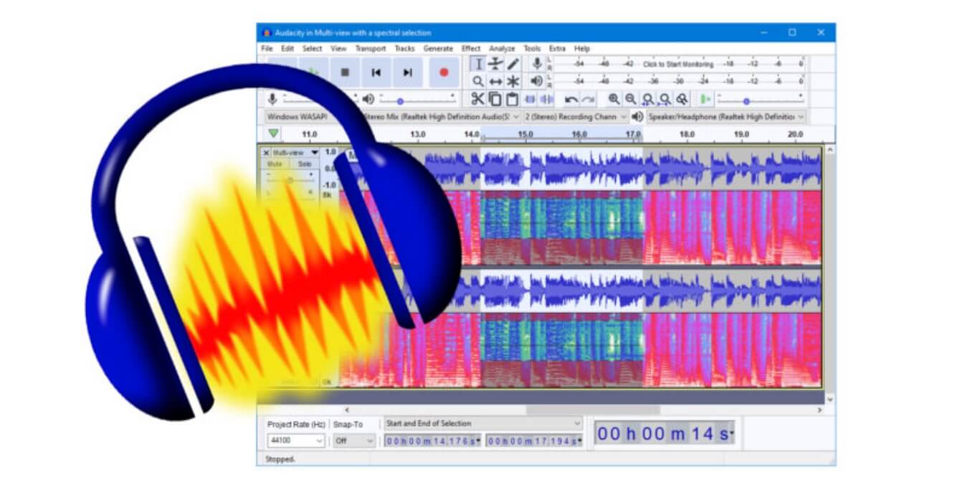Open 2 (Stereo) Recording Channels dropdown
Viewport: 980px width, 493px height.
coord(576,116)
